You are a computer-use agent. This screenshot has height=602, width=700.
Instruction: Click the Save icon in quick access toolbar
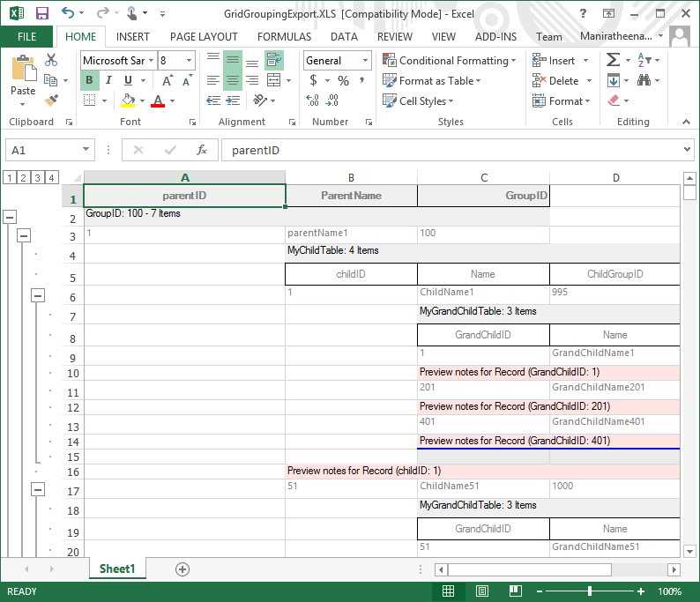tap(41, 13)
